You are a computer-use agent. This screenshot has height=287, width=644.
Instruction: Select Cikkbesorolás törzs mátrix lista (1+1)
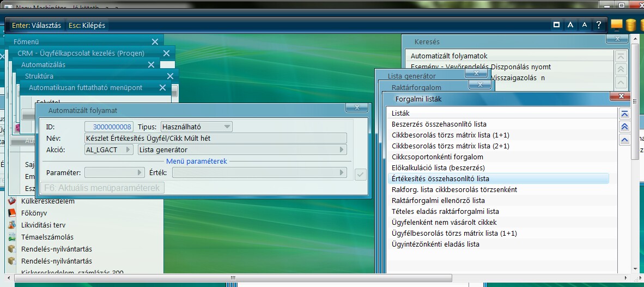(x=498, y=135)
